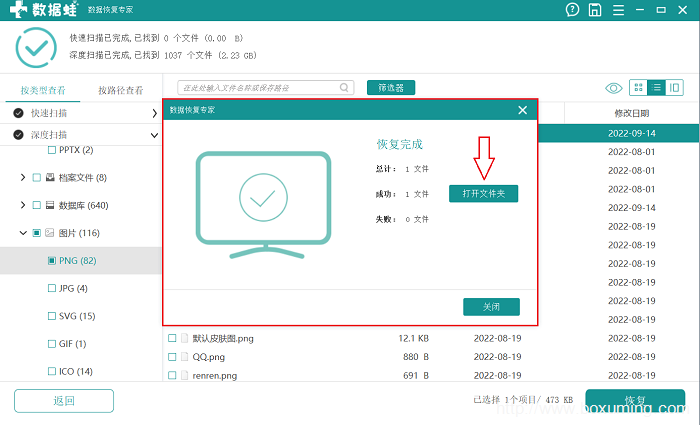Click the 恢复 recover button
700x425 pixels.
click(635, 401)
